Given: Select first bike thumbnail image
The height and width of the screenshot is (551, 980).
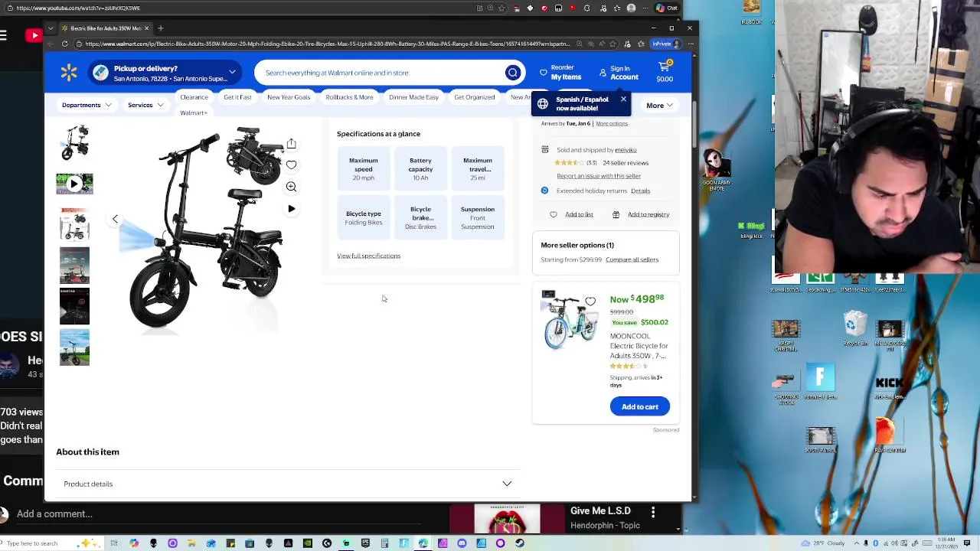Looking at the screenshot, I should click(x=74, y=142).
